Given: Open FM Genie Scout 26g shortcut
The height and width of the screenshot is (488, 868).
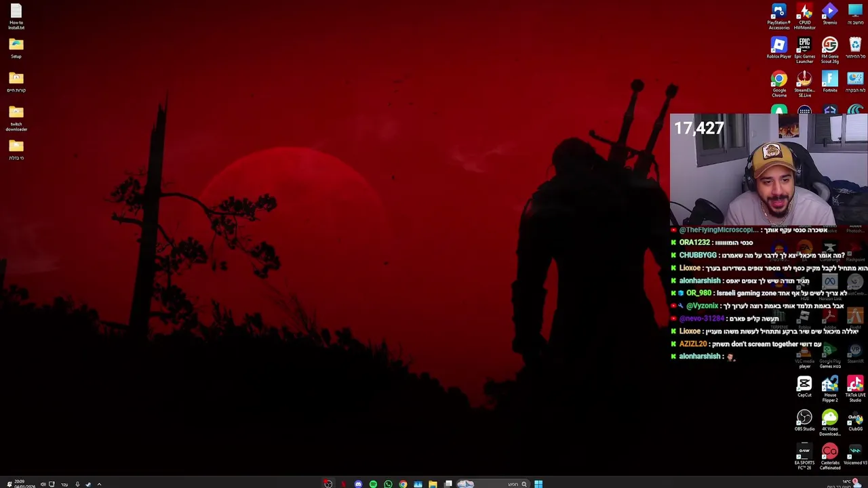Looking at the screenshot, I should coord(830,50).
